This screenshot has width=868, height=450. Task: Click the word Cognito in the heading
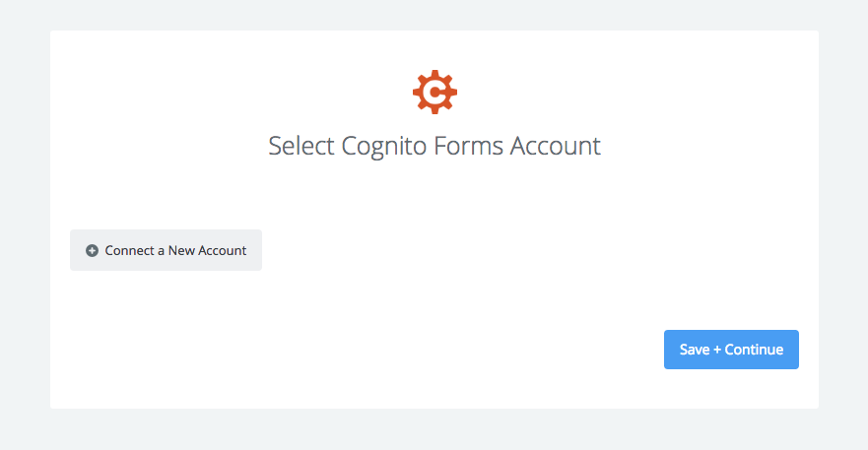(x=383, y=146)
